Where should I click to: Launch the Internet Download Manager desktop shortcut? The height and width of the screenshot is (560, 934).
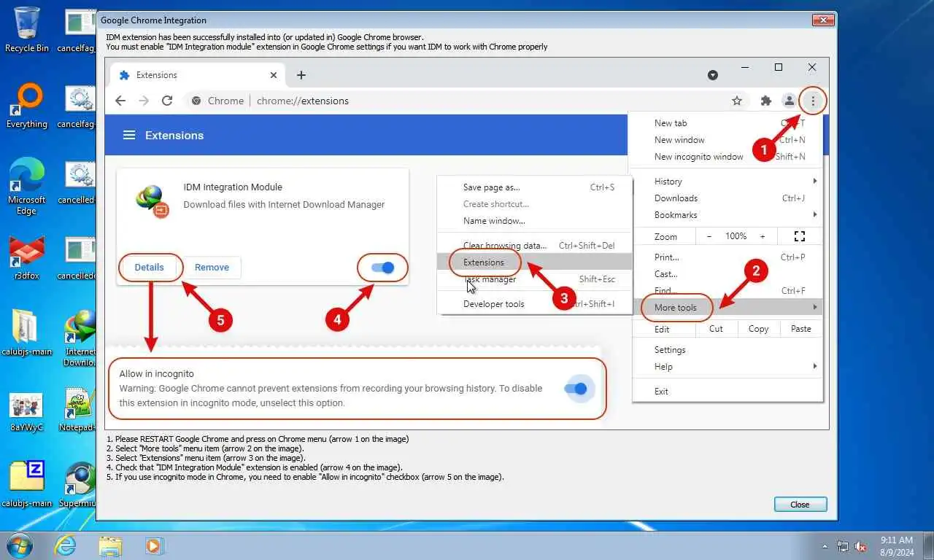(80, 339)
